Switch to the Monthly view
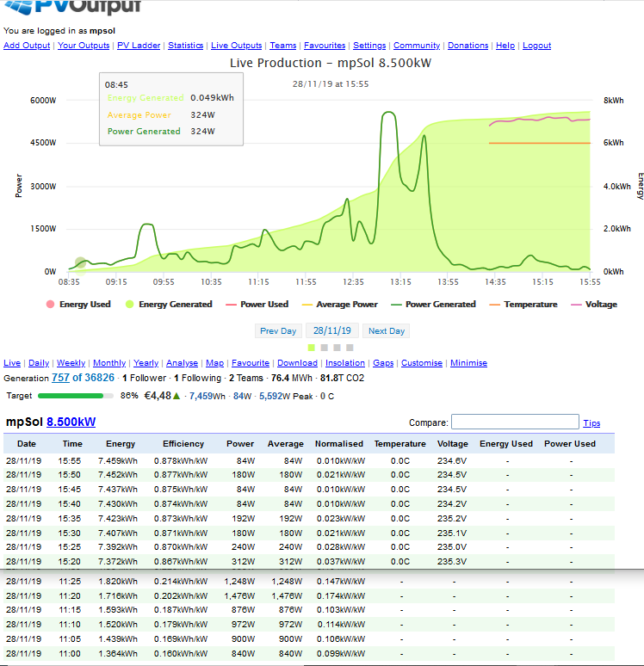This screenshot has width=644, height=666. pyautogui.click(x=109, y=363)
